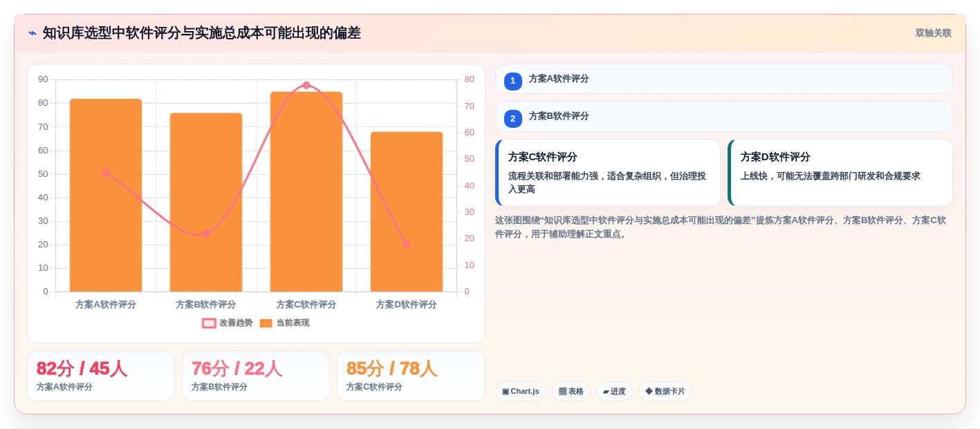The height and width of the screenshot is (429, 980).
Task: Click the left axis value 90
Action: coord(44,79)
